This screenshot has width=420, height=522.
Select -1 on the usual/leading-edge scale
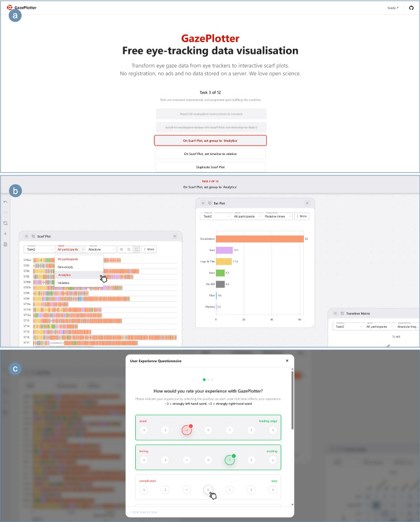tap(187, 430)
